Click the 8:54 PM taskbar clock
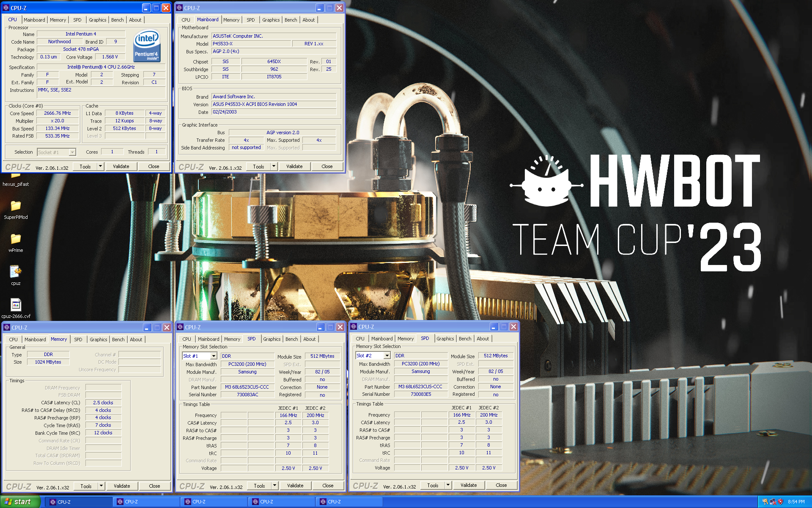The image size is (812, 508). [796, 502]
